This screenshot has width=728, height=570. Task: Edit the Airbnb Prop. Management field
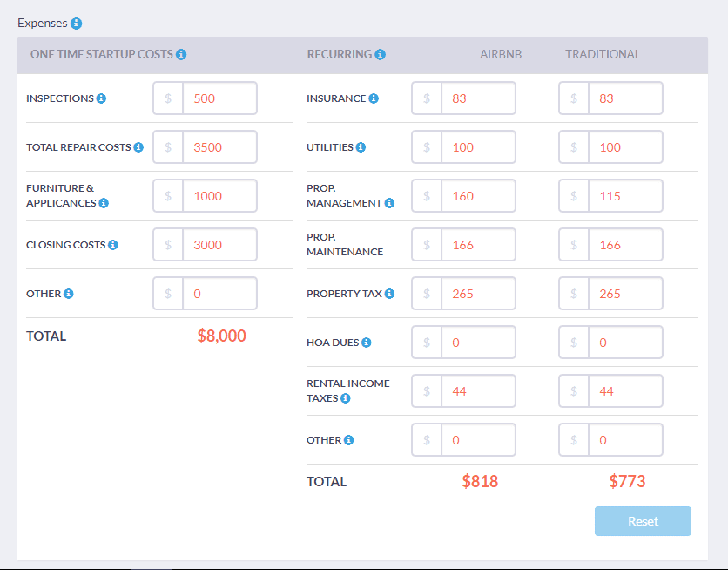pyautogui.click(x=477, y=196)
